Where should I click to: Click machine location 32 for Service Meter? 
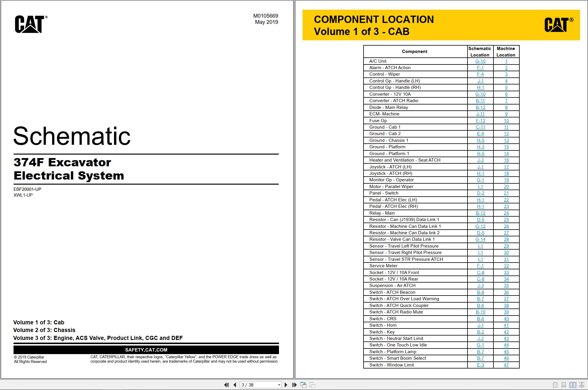point(506,266)
